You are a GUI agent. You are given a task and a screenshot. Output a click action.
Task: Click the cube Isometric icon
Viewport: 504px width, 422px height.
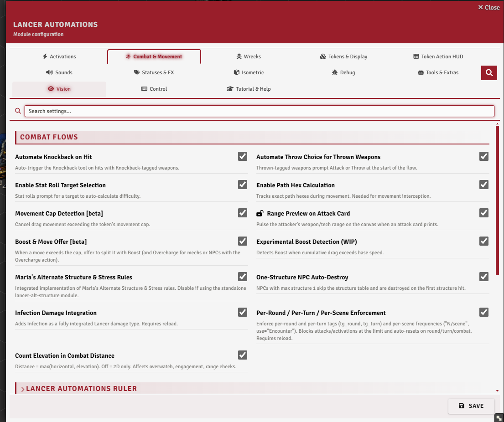(x=237, y=72)
